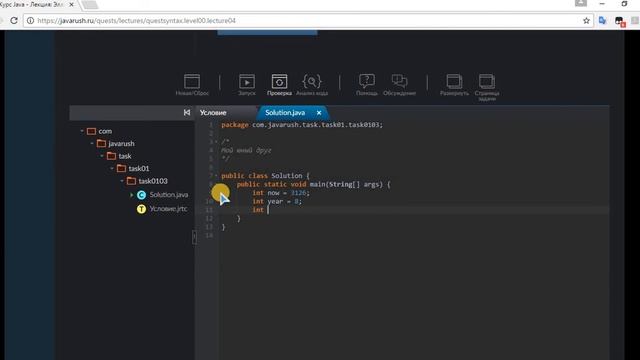Collapse the file tree panel
Screen dimensions: 640x360
pyautogui.click(x=187, y=112)
